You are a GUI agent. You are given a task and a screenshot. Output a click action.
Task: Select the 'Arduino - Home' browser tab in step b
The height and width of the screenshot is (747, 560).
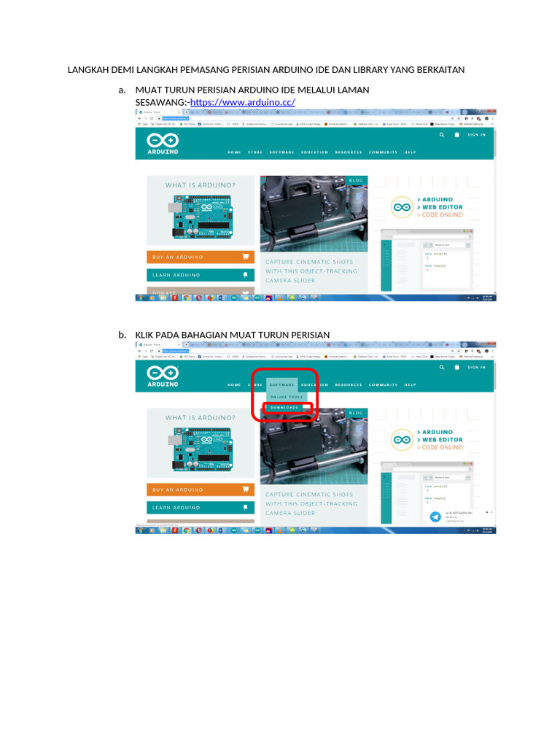pos(158,344)
